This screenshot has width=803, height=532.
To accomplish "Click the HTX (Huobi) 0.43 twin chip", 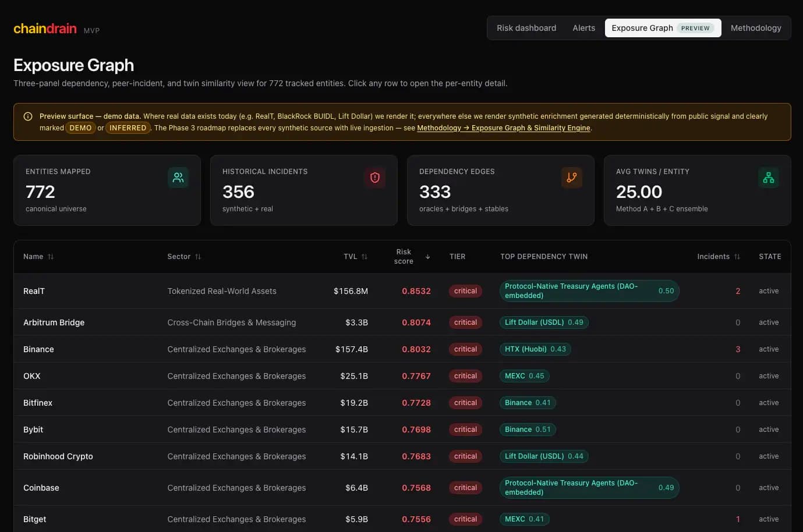I will [535, 349].
